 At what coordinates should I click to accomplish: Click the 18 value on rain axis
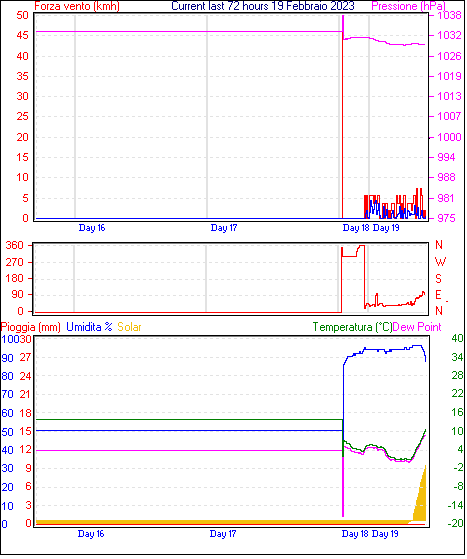(x=25, y=413)
